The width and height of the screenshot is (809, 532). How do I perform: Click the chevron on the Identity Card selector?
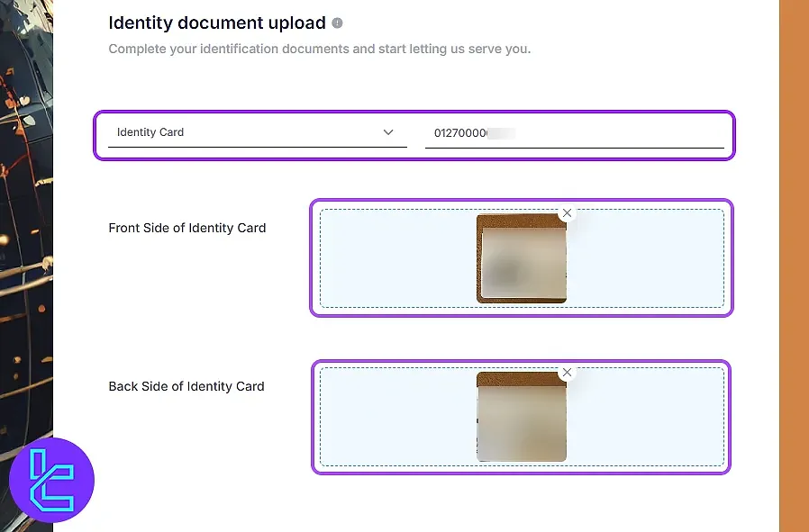click(388, 132)
